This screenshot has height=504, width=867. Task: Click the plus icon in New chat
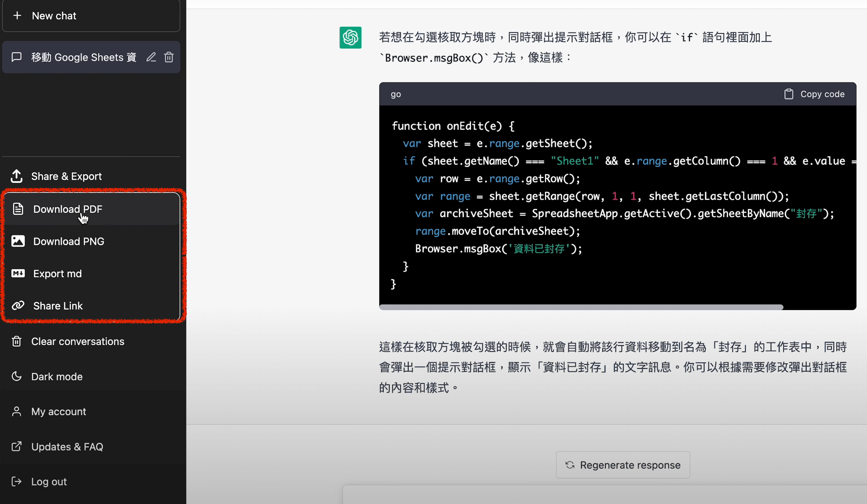[17, 16]
